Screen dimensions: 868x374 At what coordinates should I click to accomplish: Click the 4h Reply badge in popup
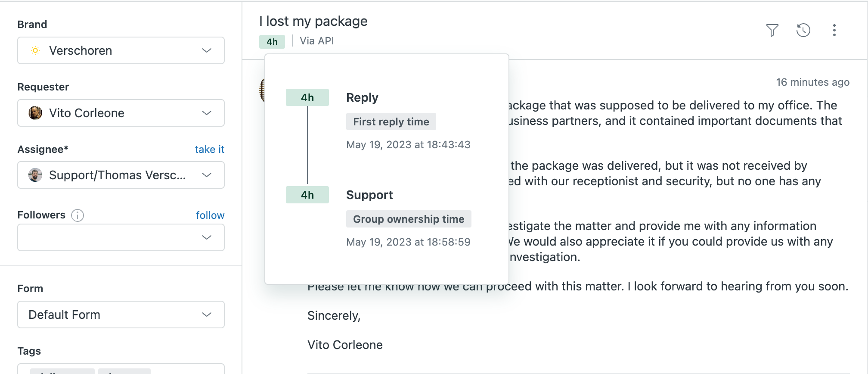click(307, 98)
